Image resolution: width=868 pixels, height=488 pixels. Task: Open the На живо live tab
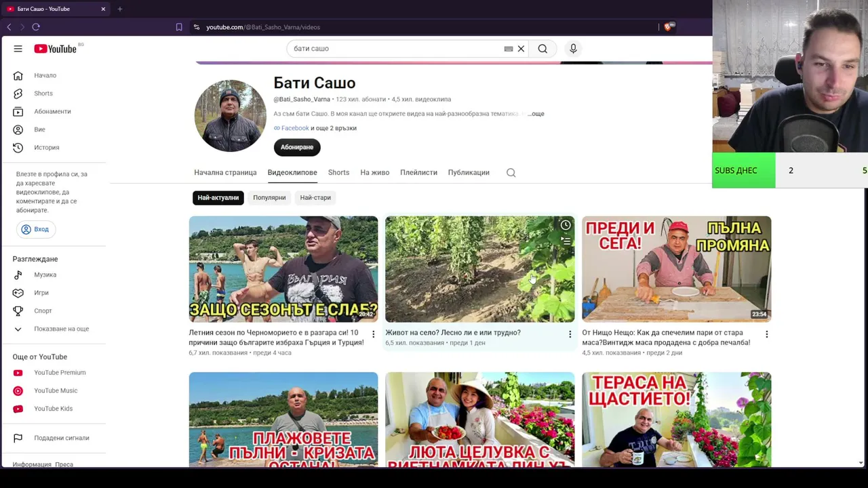tap(375, 173)
